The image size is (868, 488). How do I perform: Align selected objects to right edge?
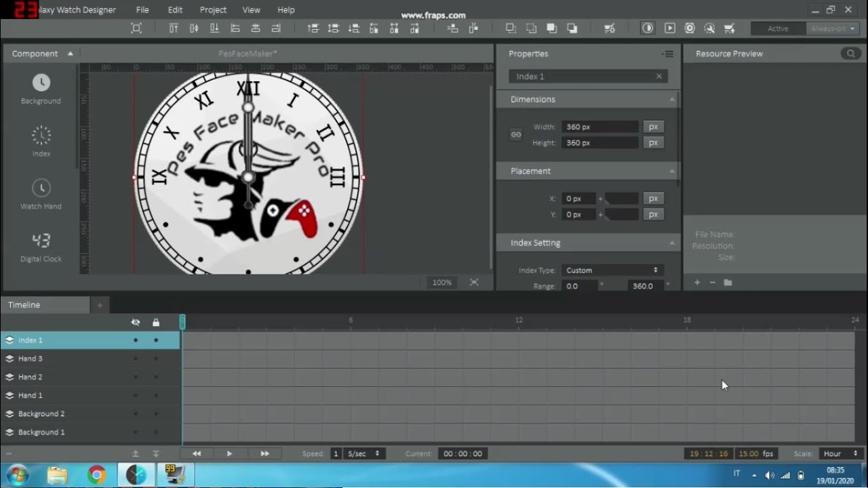click(x=276, y=28)
